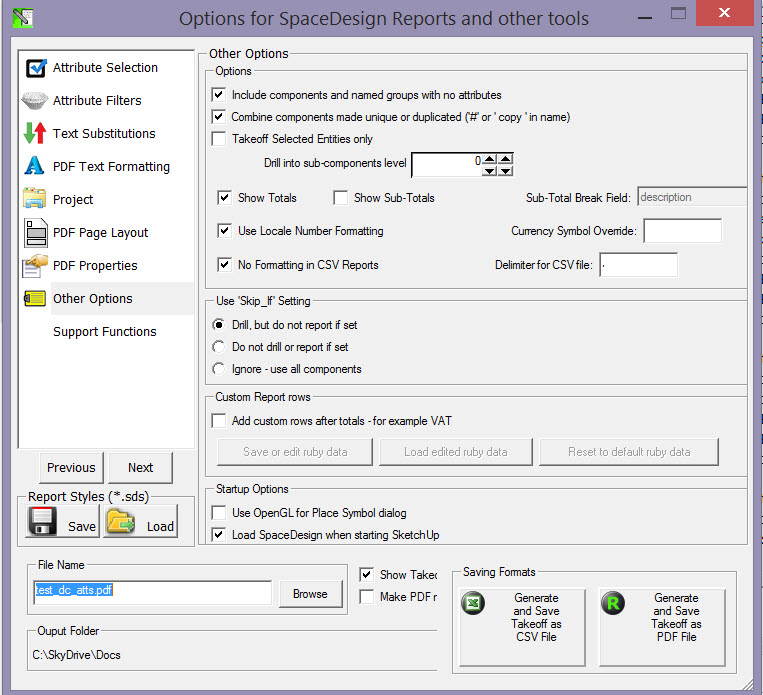The width and height of the screenshot is (763, 695).
Task: Select Do not drill or report if set
Action: coord(218,347)
